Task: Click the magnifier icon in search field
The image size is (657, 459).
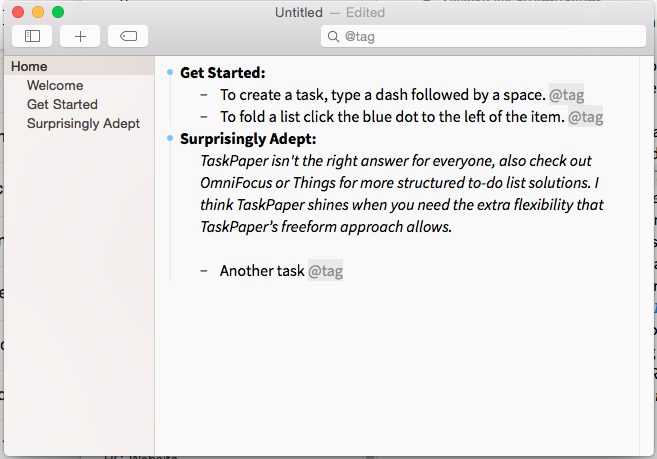Action: 334,36
